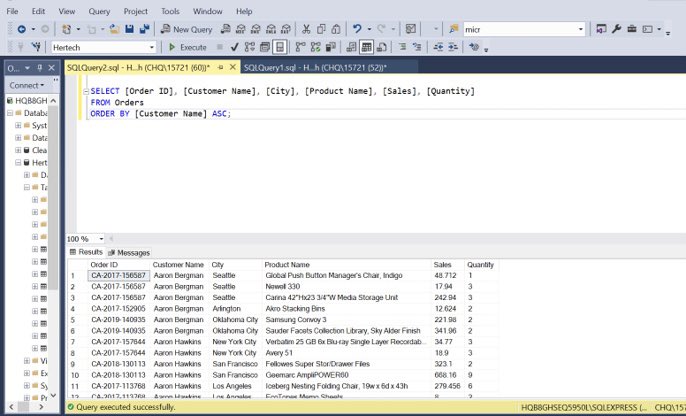Open the Connect dropdown in Object Explorer
This screenshot has width=686, height=416.
(27, 85)
